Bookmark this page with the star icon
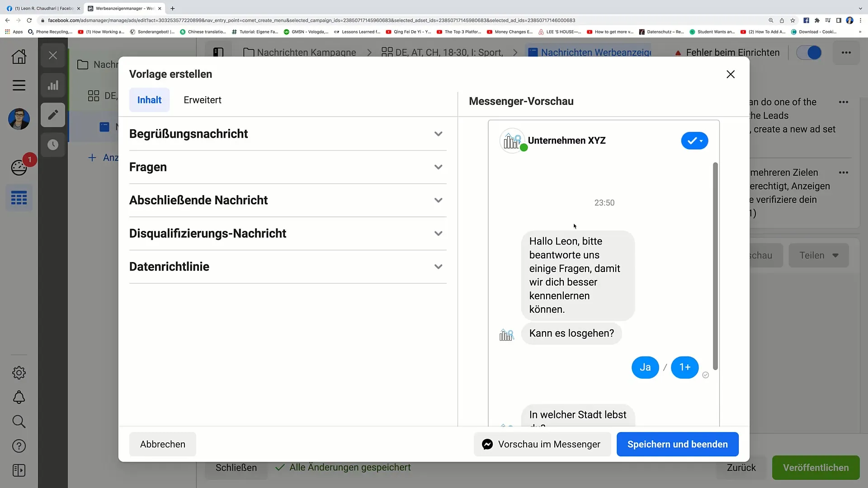Image resolution: width=868 pixels, height=488 pixels. click(x=793, y=20)
